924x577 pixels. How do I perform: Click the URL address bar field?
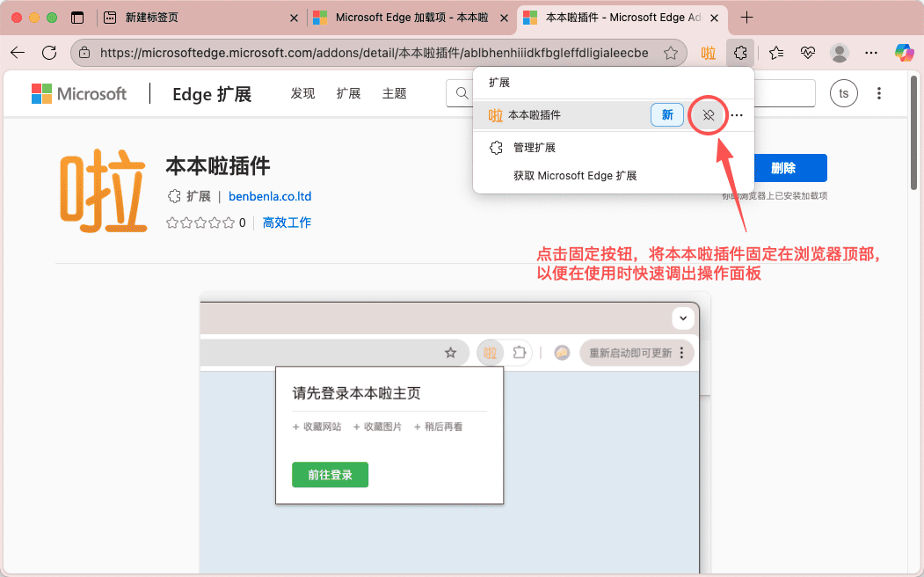374,53
